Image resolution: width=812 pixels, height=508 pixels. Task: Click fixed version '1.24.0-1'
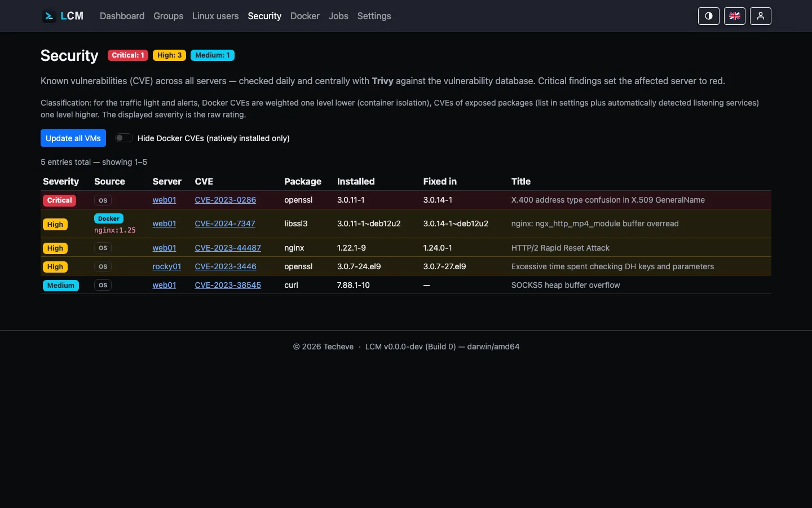pos(438,248)
